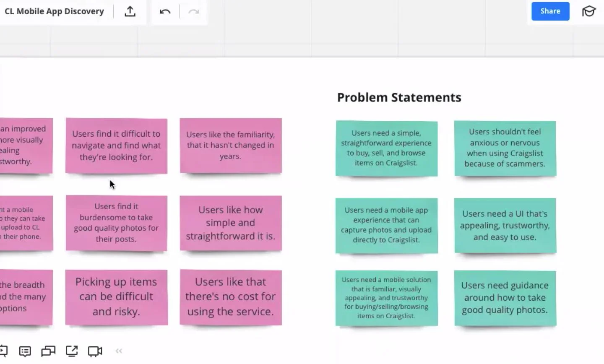604x364 pixels.
Task: Click the Problem Statements heading
Action: point(398,97)
